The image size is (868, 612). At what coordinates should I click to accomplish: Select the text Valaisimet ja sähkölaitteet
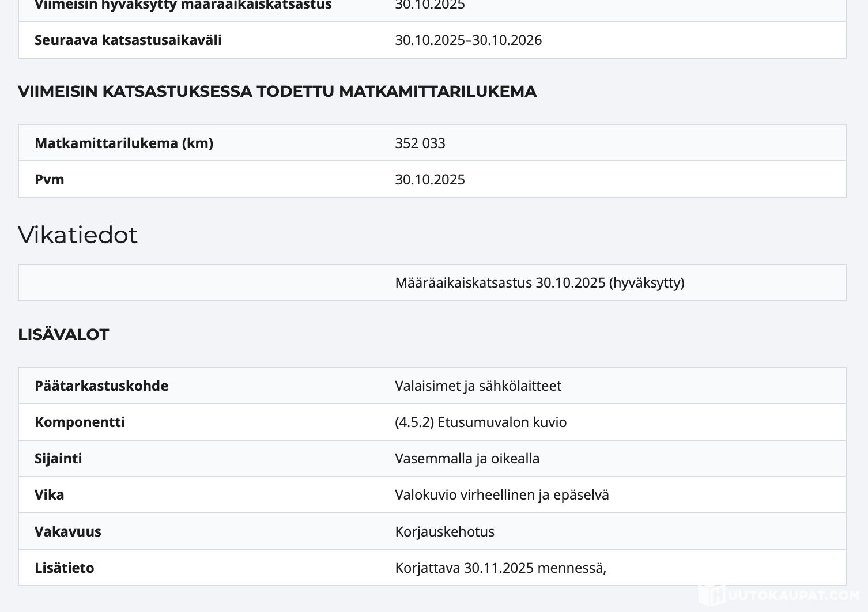point(478,386)
